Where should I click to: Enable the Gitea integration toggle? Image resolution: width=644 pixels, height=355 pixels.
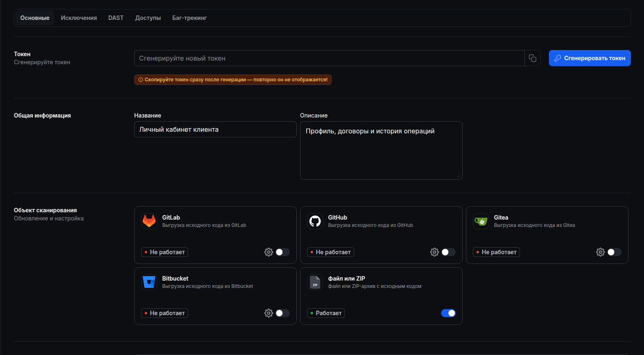614,252
